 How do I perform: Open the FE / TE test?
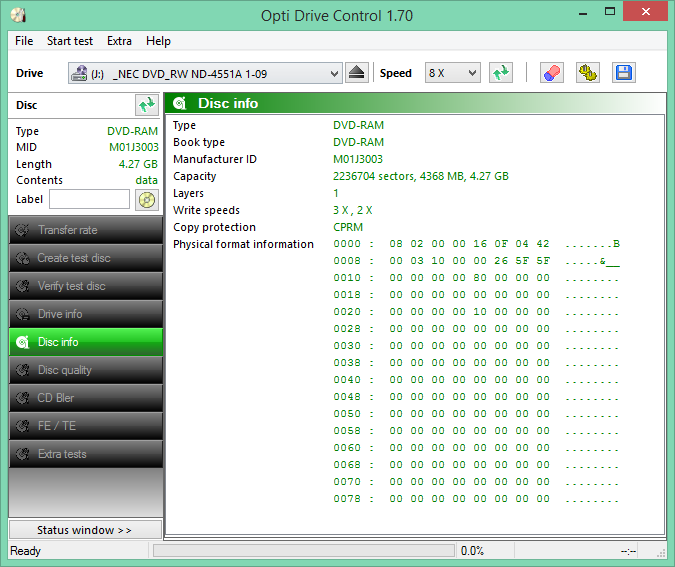pyautogui.click(x=86, y=426)
